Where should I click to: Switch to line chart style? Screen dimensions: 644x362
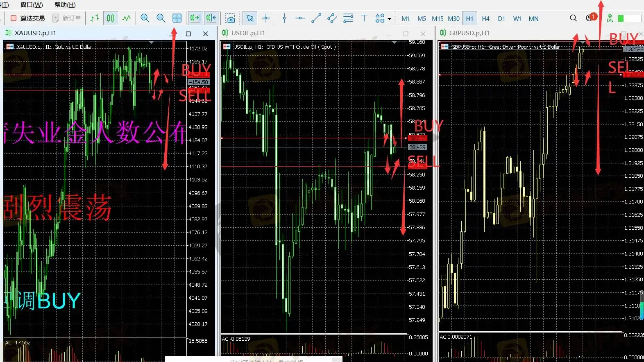127,18
